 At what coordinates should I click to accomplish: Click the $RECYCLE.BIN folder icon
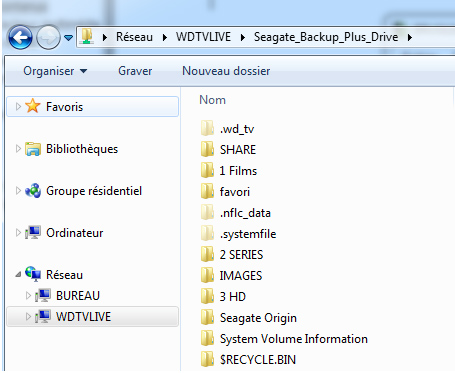point(207,359)
